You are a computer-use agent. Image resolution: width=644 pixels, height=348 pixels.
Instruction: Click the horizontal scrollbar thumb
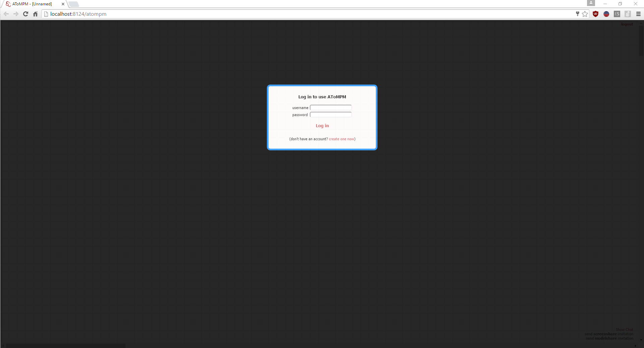(66, 346)
